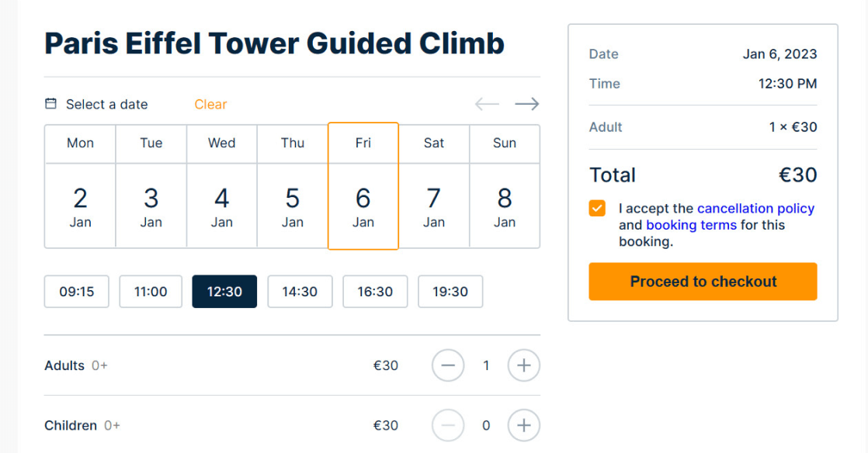Choose the 19:30 time slot
Image resolution: width=868 pixels, height=453 pixels.
coord(450,292)
